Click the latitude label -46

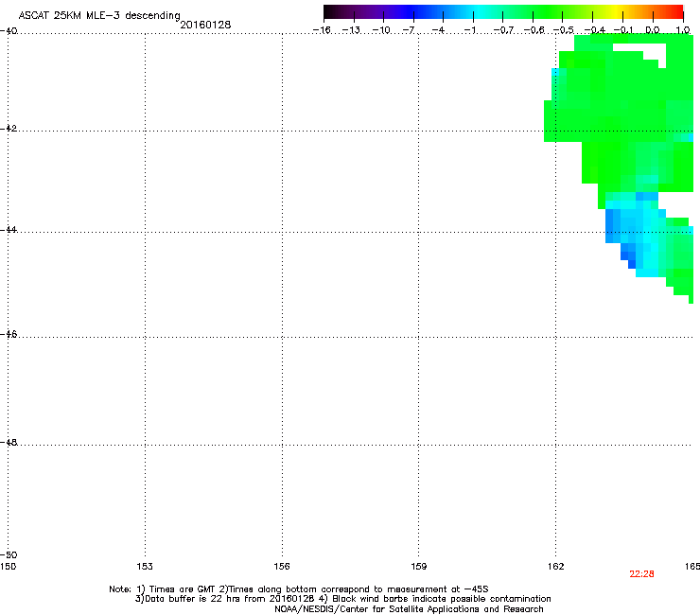click(9, 334)
